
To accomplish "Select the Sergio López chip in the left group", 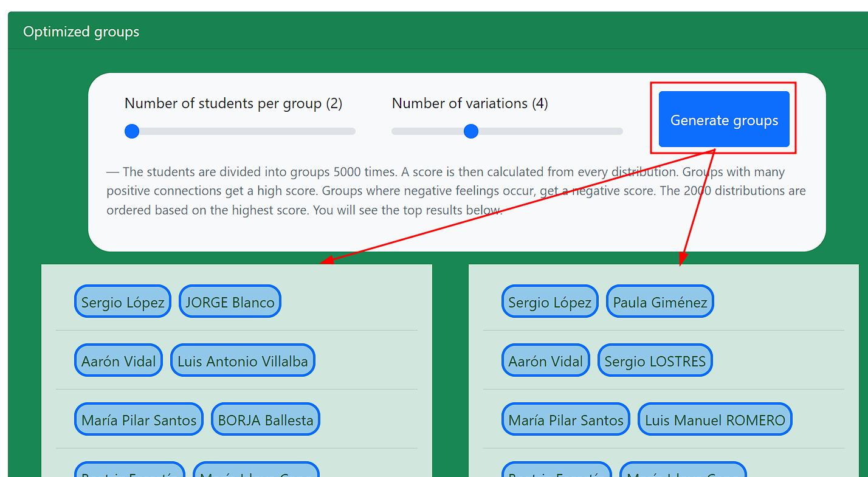I will (x=122, y=301).
